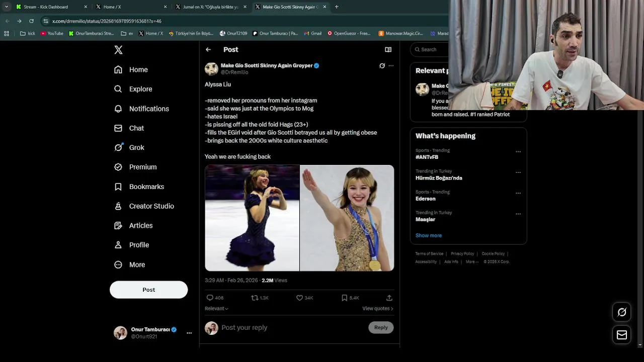Open the left skating photo thumbnail
Screen dimensions: 644x362
[252, 218]
